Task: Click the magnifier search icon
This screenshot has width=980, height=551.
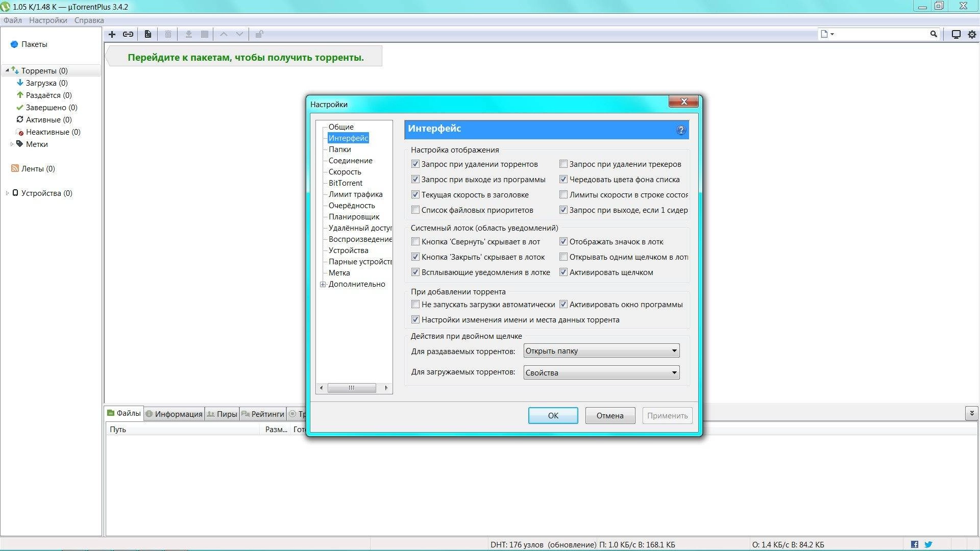Action: 933,34
